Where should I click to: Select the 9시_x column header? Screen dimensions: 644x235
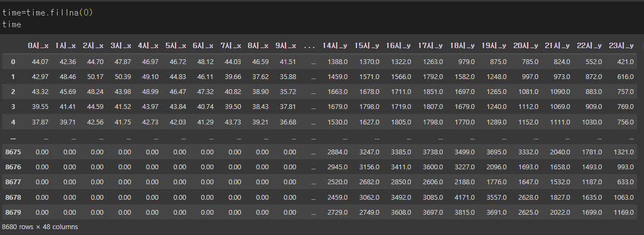(285, 46)
